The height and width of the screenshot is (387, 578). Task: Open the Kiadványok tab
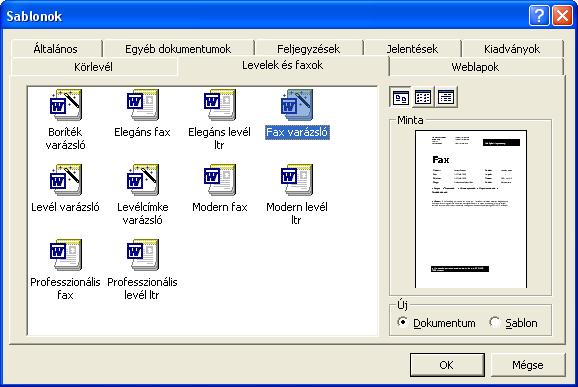point(512,49)
